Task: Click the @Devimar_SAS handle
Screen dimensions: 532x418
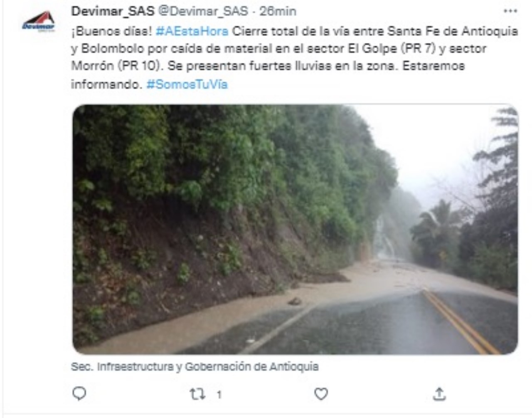Action: pyautogui.click(x=203, y=11)
